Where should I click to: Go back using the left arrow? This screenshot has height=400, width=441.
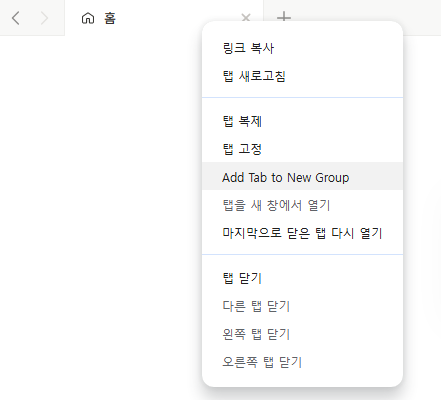pos(15,18)
